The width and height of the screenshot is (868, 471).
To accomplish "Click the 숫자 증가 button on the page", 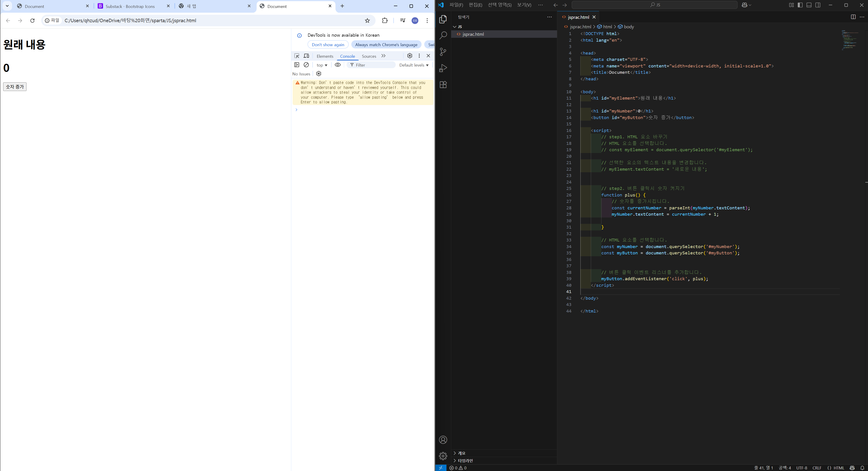I will (x=15, y=87).
